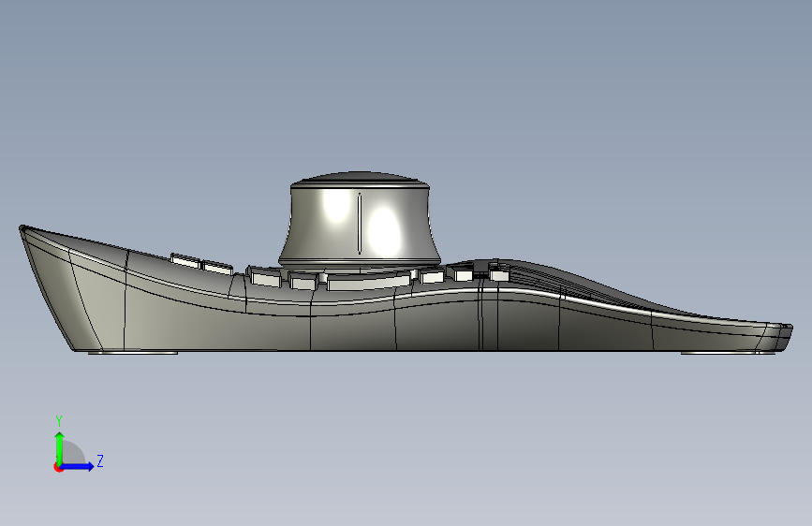812x526 pixels.
Task: Select the right rubber foot under the base
Action: (x=728, y=353)
